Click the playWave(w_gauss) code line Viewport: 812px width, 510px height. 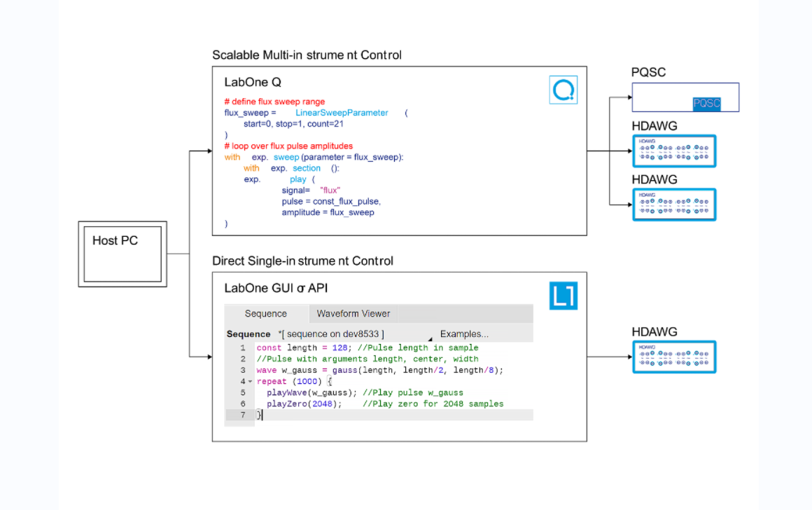[313, 392]
